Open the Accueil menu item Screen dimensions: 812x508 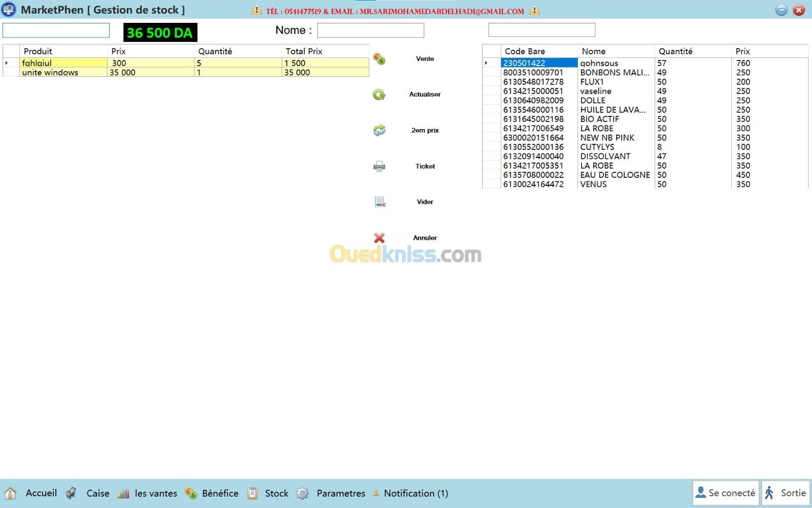(41, 493)
